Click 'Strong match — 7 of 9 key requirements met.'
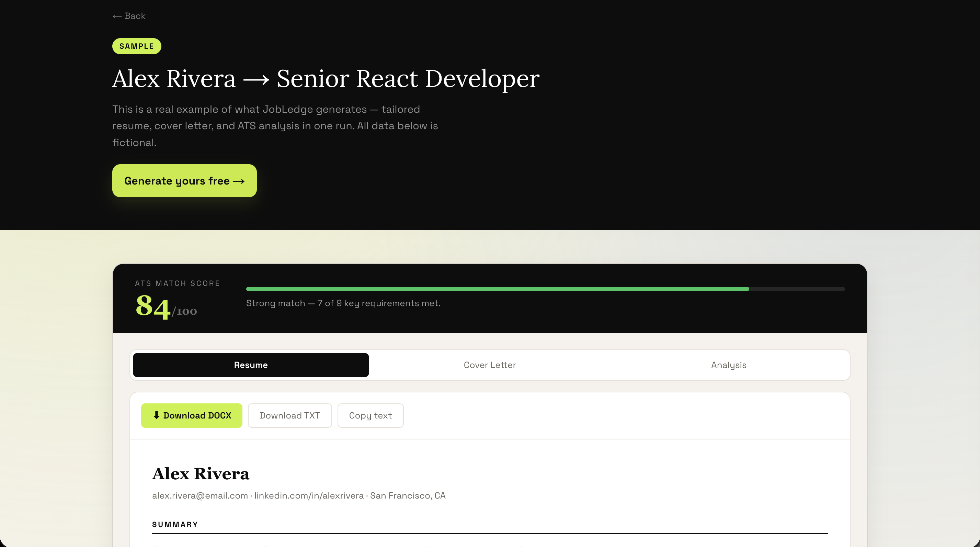 tap(343, 303)
